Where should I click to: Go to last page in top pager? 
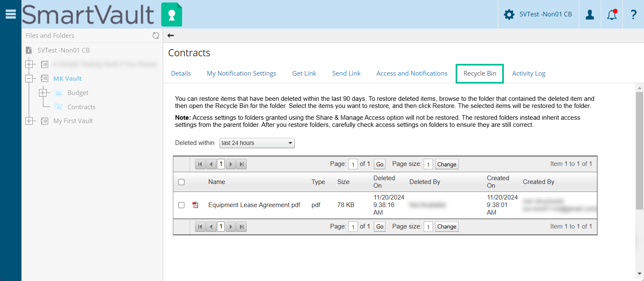[241, 164]
